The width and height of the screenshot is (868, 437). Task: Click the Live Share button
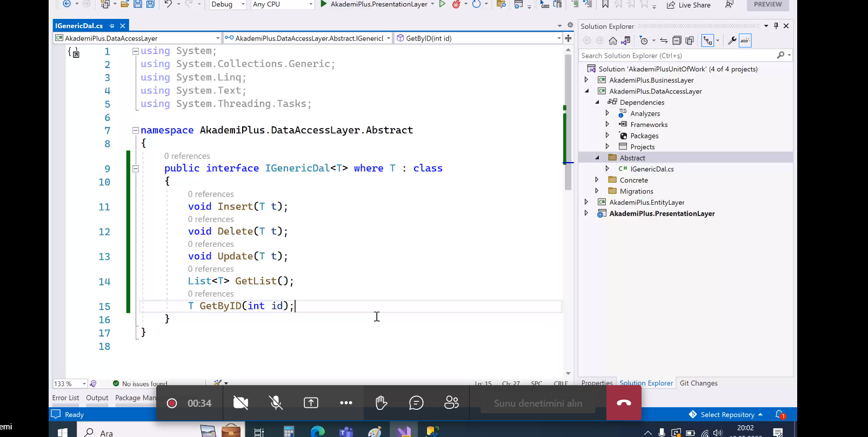[689, 5]
